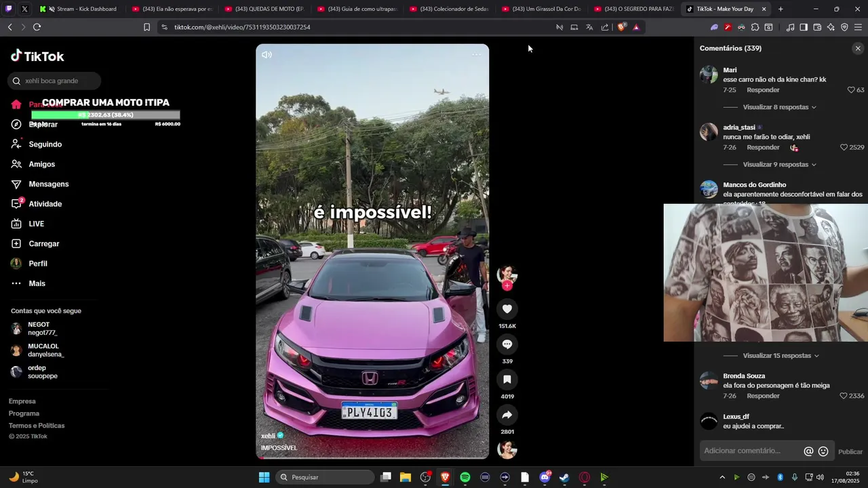Open Steam from the taskbar
868x488 pixels.
tap(564, 477)
